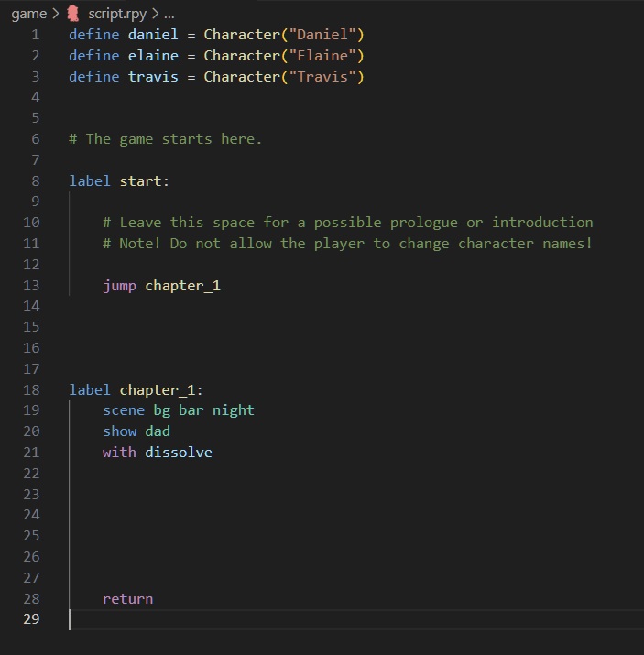This screenshot has width=644, height=655.
Task: Click 'chapter_1:' label on line 18
Action: coord(161,389)
